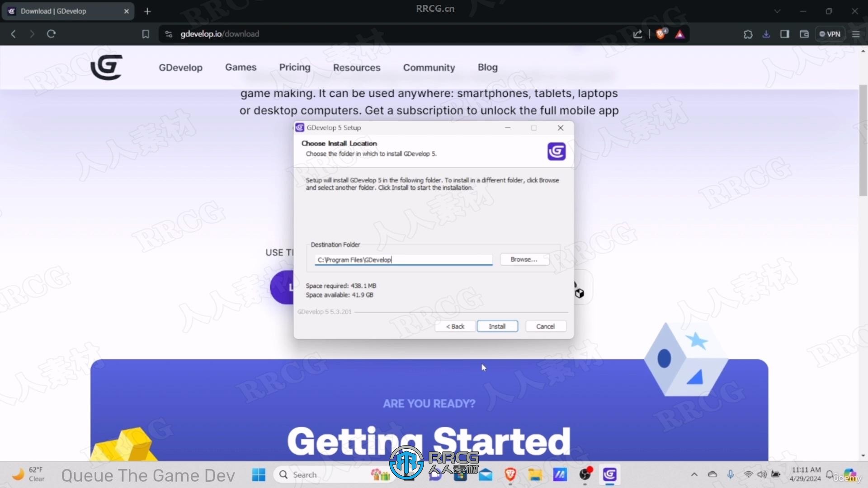
Task: Bookmark this page in Brave
Action: 146,34
